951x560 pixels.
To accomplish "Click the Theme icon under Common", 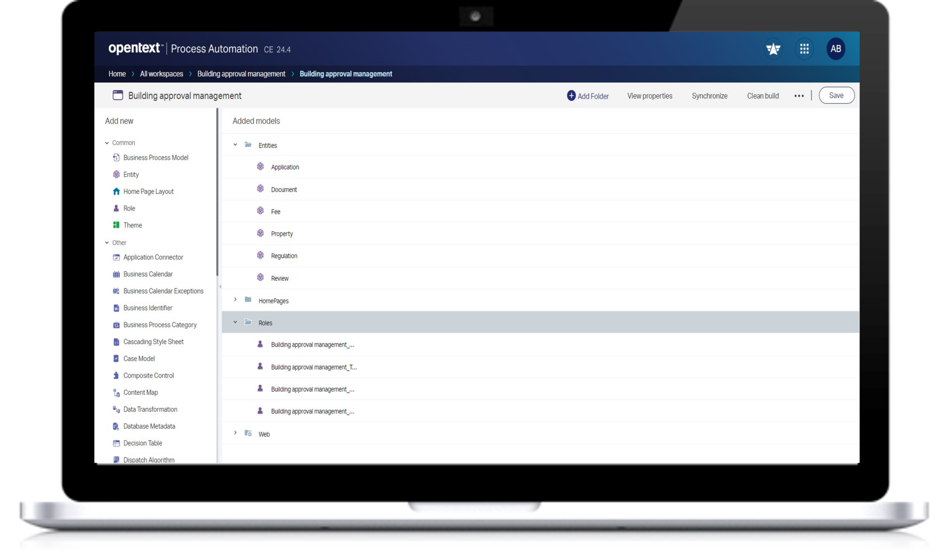I will click(116, 225).
